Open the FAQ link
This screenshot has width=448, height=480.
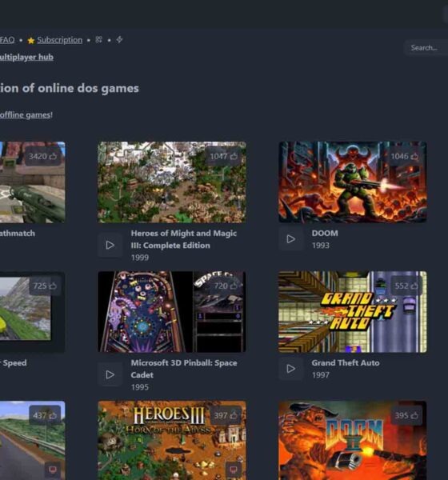click(x=7, y=40)
